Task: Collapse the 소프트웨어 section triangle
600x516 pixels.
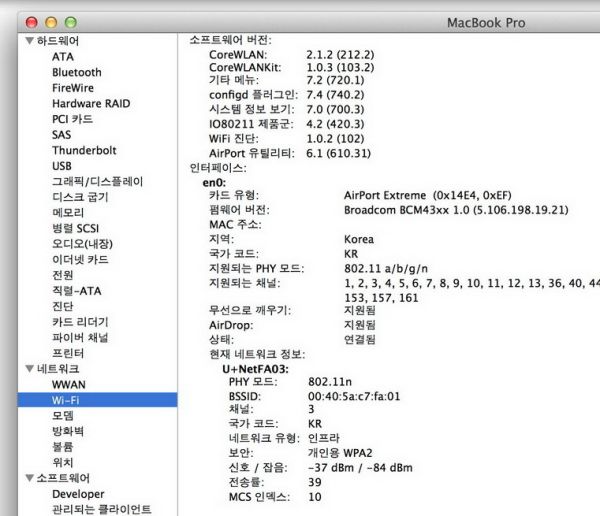Action: point(29,478)
